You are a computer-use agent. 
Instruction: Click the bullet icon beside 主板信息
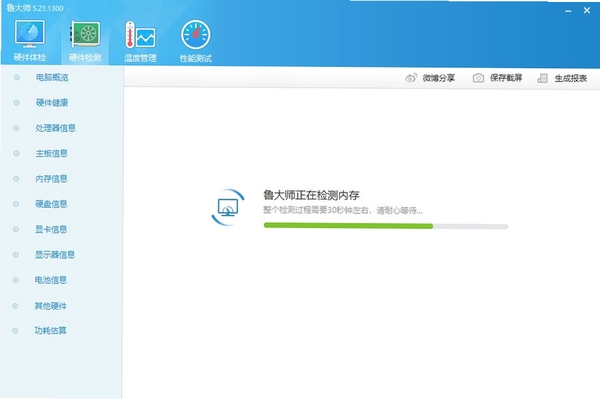tap(16, 153)
